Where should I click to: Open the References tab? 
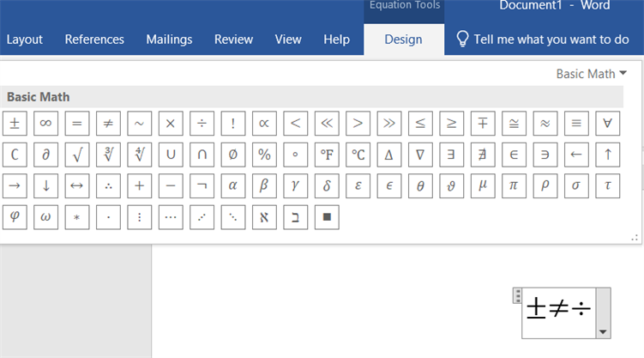(94, 39)
